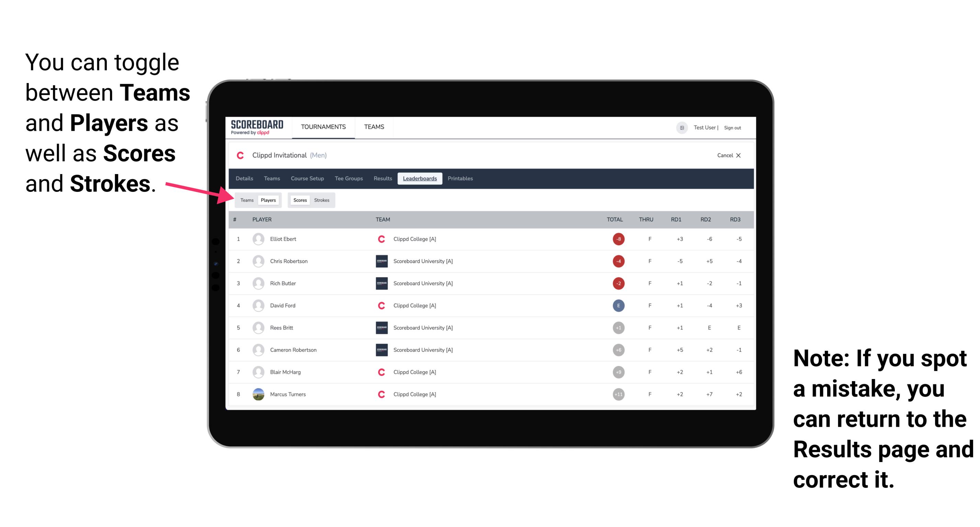The width and height of the screenshot is (980, 527).
Task: Toggle to Players leaderboard view
Action: click(x=268, y=200)
